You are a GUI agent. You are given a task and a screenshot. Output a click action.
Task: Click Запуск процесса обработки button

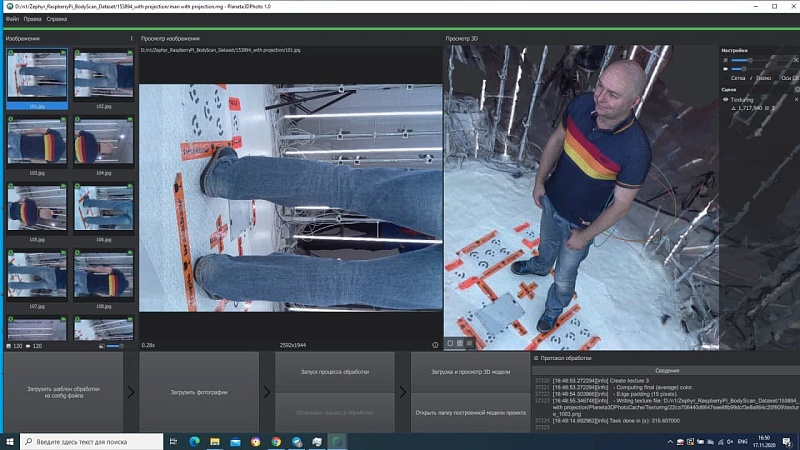335,371
